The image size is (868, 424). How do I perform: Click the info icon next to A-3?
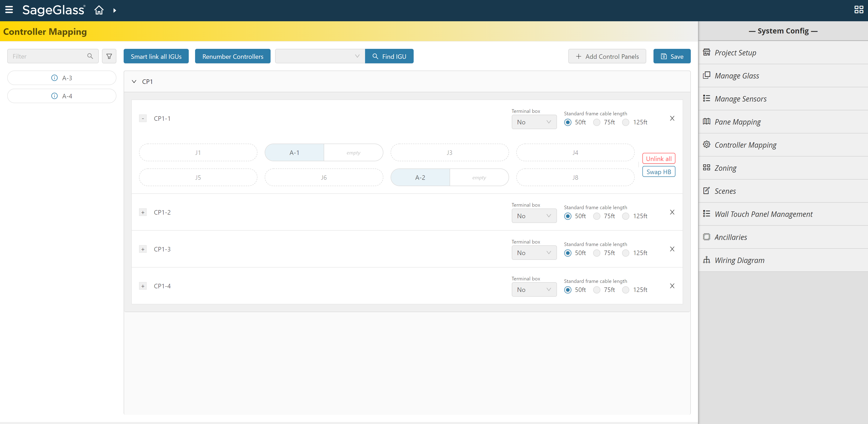54,78
